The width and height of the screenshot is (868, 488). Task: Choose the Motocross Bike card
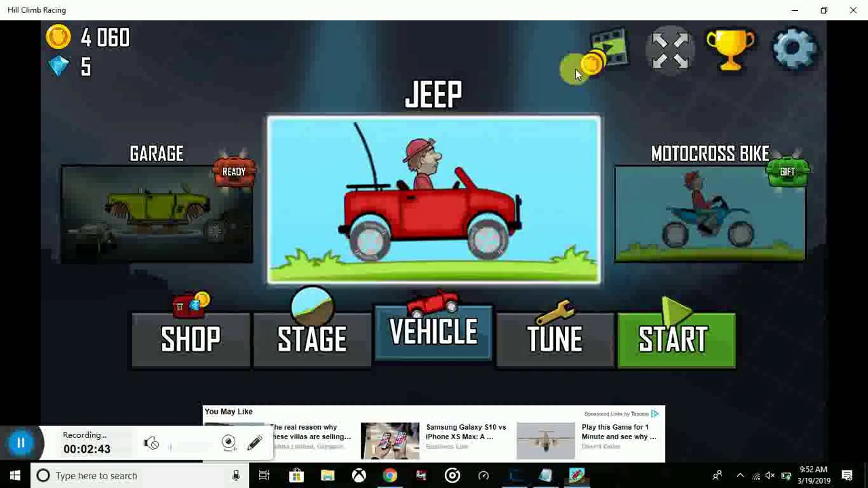point(710,213)
